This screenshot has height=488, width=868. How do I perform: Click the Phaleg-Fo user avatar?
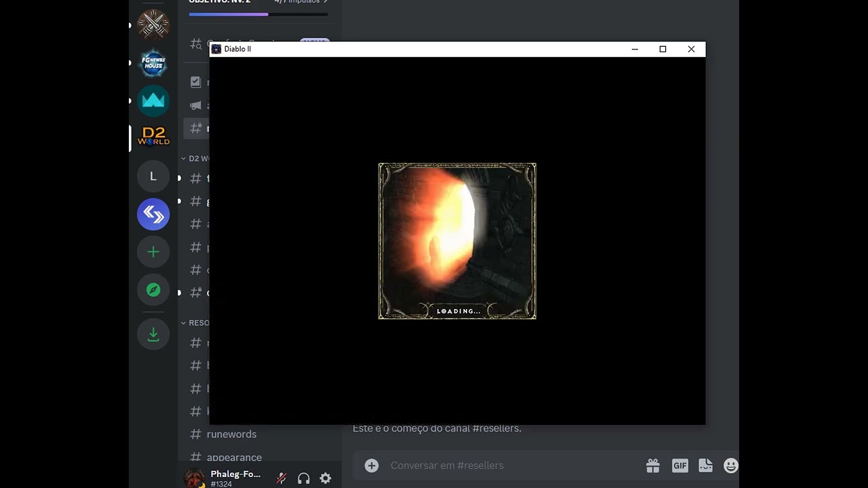pyautogui.click(x=195, y=478)
